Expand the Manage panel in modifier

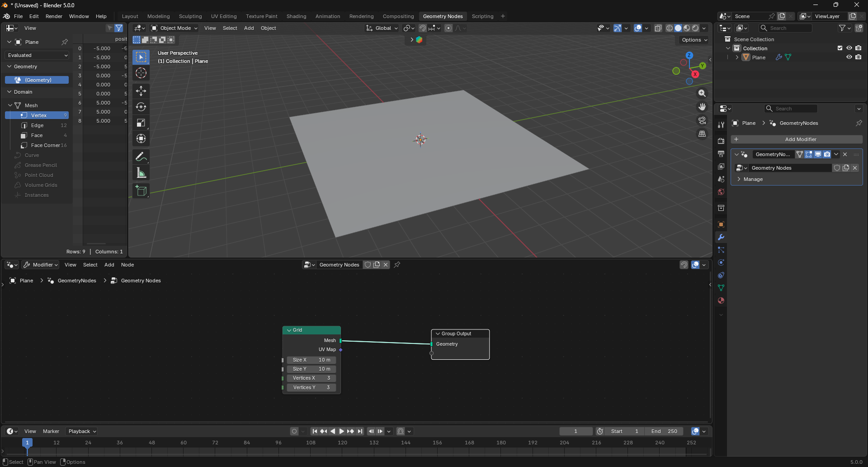[x=753, y=179]
